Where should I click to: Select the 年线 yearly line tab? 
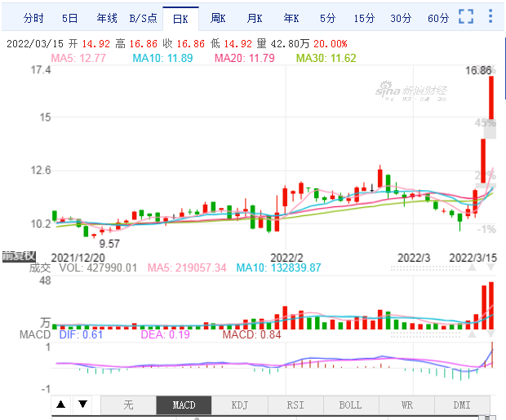click(x=107, y=18)
